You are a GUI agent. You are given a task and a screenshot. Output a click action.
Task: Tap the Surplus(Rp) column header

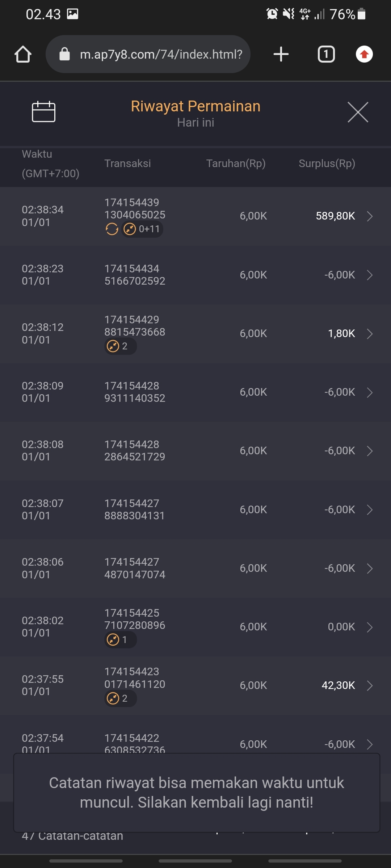pos(327,163)
